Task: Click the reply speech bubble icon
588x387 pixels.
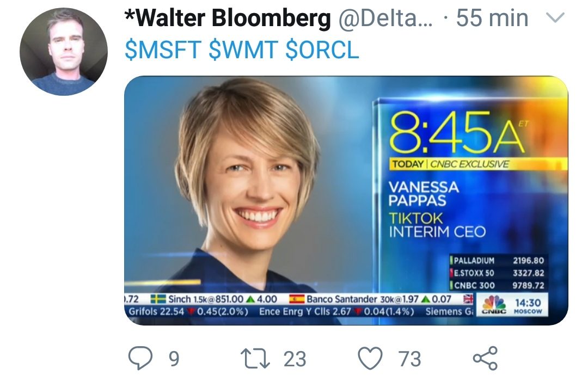Action: 140,359
